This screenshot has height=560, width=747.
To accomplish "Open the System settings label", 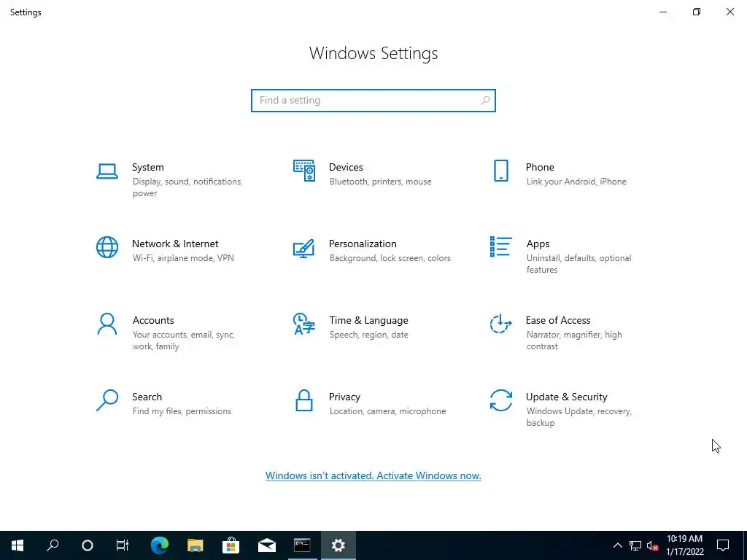I will click(147, 167).
